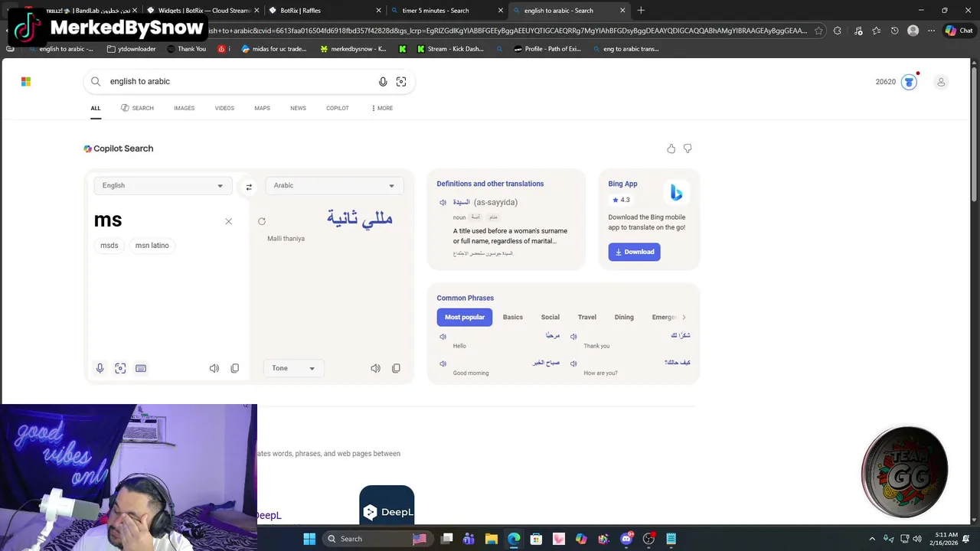
Task: Copy the English source text
Action: [235, 368]
